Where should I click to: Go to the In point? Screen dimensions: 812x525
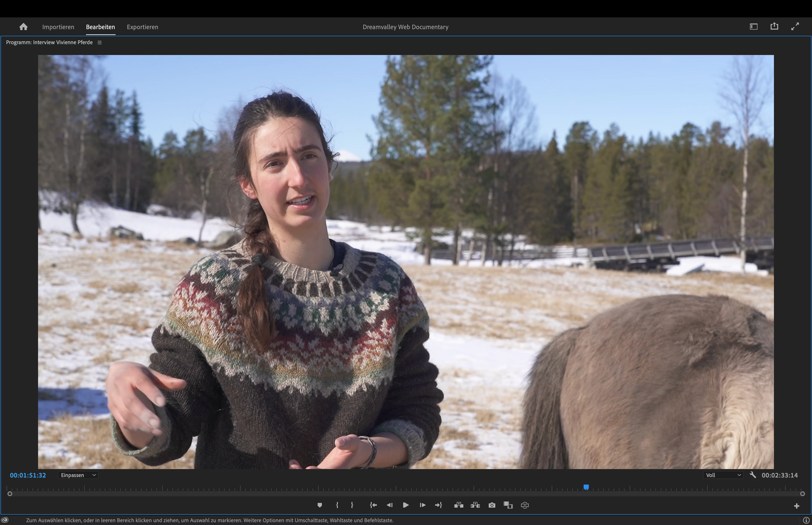(373, 505)
